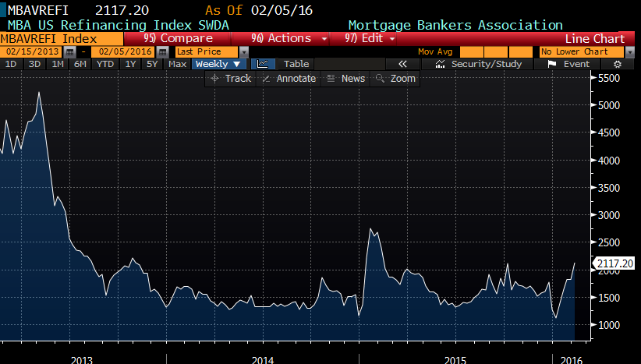
Task: Select the Annotate pencil tool
Action: point(289,79)
